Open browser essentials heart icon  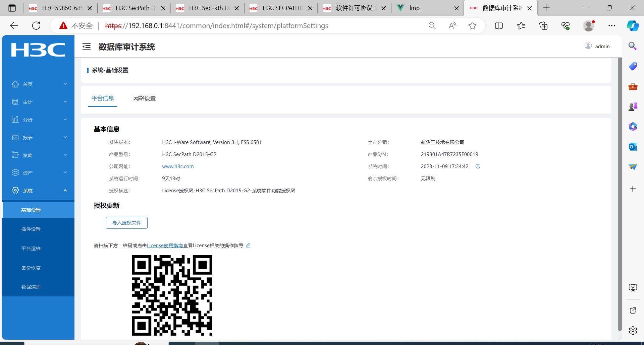click(x=566, y=25)
